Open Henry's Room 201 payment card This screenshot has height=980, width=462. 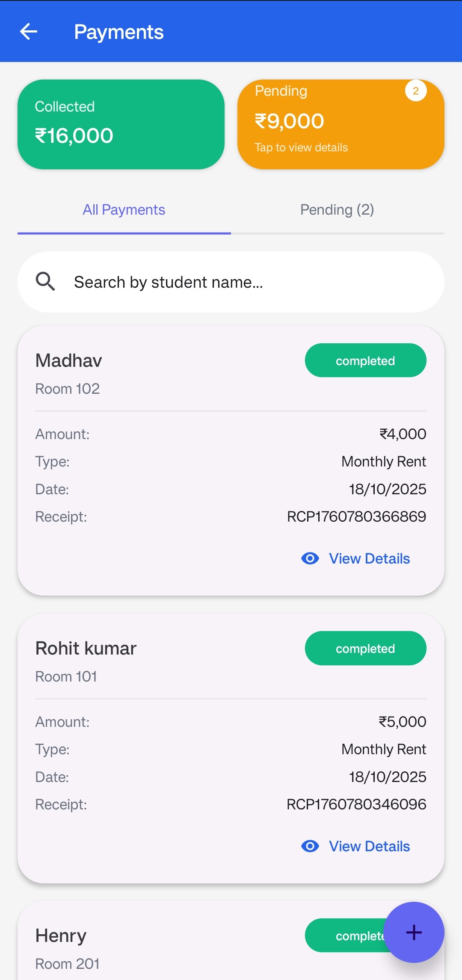coord(171,949)
